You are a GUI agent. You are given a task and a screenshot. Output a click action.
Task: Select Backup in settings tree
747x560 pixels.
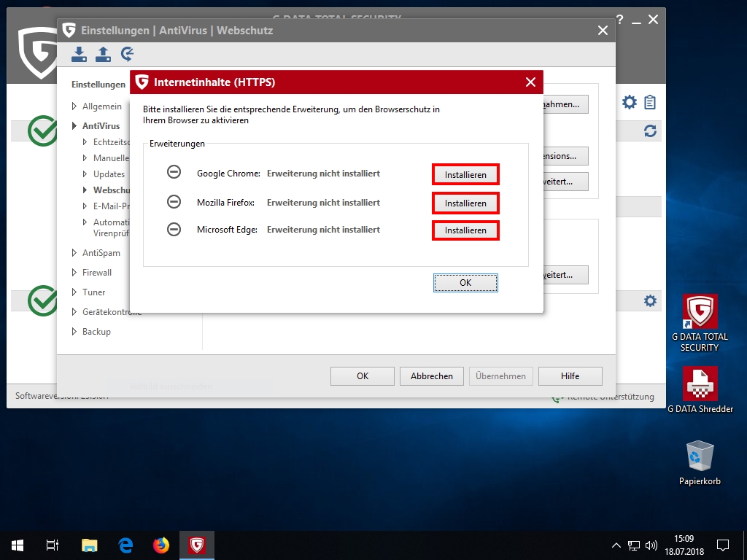click(x=96, y=332)
